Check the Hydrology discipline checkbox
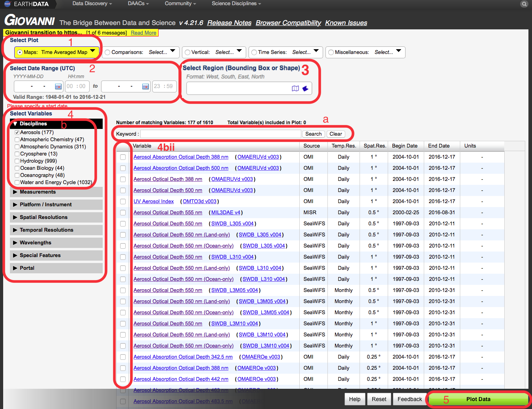 pos(17,161)
